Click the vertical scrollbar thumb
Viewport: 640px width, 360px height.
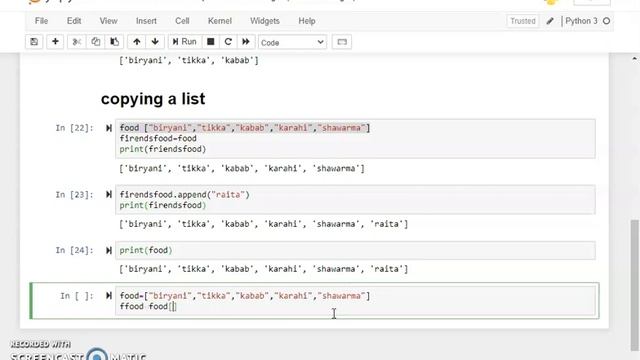(634, 285)
